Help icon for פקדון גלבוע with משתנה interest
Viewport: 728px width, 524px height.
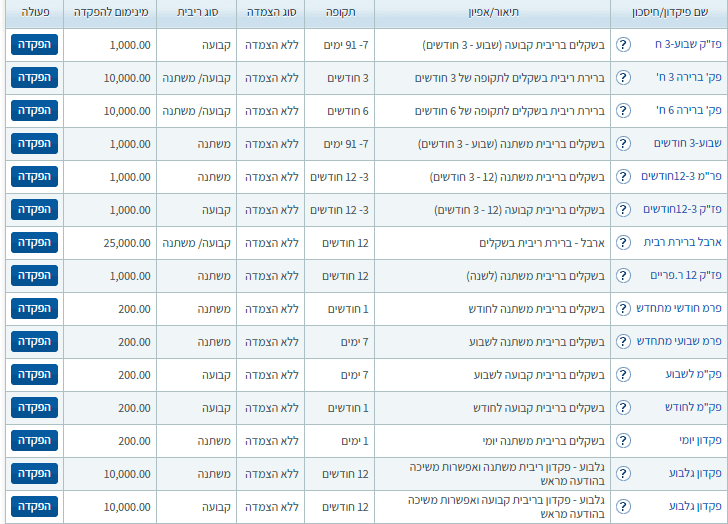[x=623, y=473]
